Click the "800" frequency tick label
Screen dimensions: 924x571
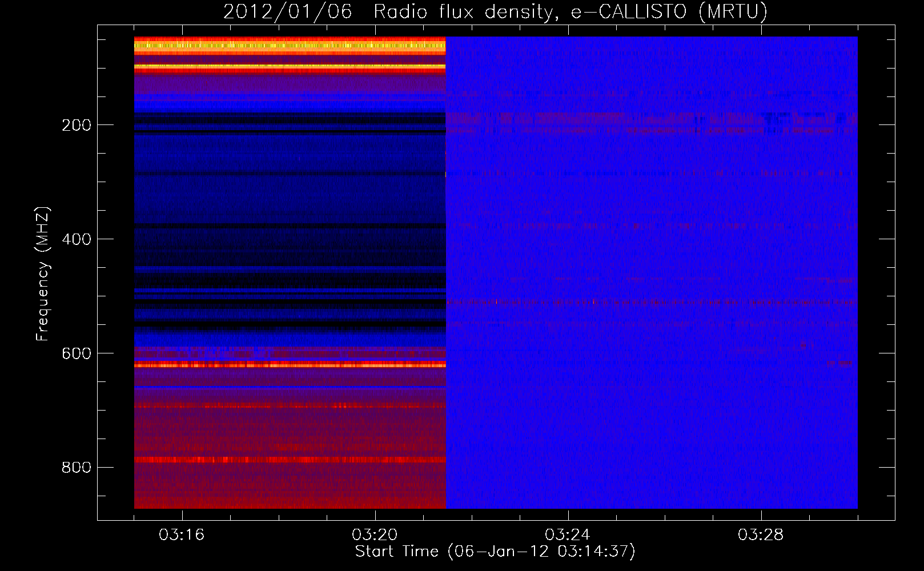tap(77, 468)
